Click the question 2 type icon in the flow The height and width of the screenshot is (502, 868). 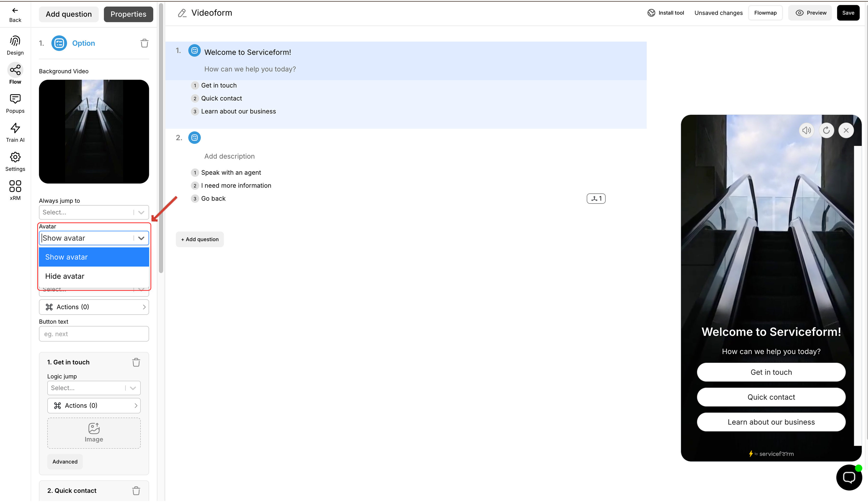(x=194, y=138)
